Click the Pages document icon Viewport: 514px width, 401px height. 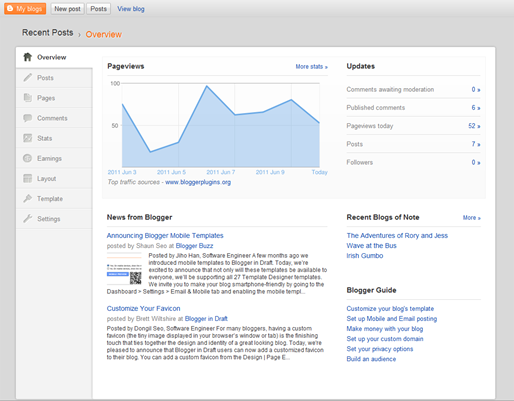[x=28, y=98]
